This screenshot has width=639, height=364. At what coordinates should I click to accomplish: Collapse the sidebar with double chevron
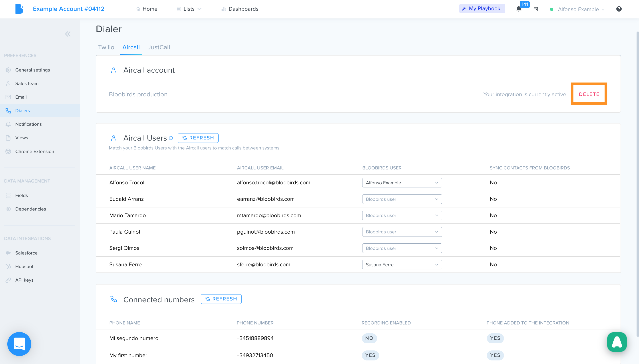point(68,34)
